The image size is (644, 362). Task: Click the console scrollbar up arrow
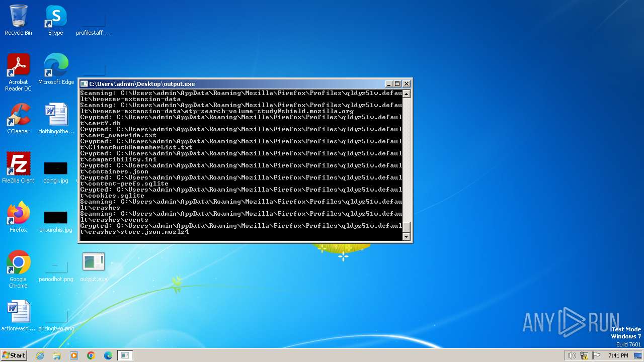click(x=407, y=94)
